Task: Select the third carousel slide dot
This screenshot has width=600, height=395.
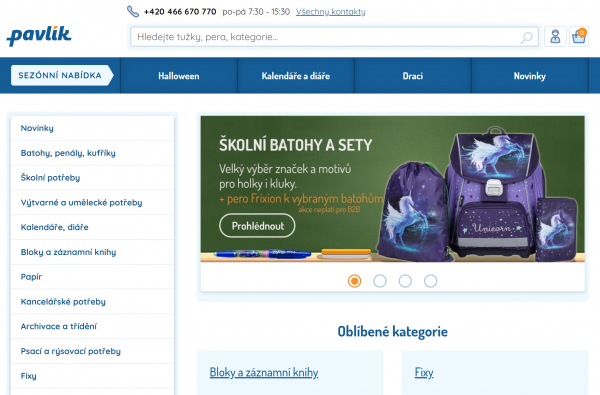Action: (x=405, y=281)
